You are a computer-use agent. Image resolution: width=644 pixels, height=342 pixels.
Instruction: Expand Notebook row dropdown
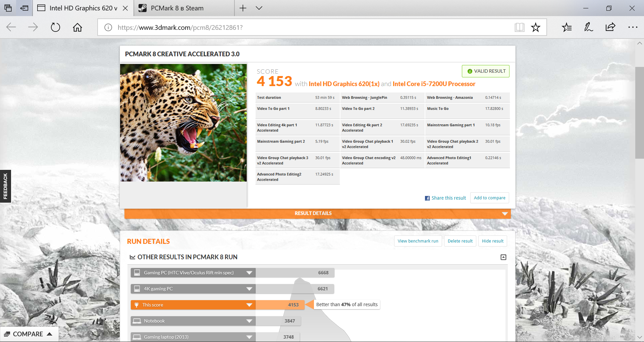pos(249,321)
